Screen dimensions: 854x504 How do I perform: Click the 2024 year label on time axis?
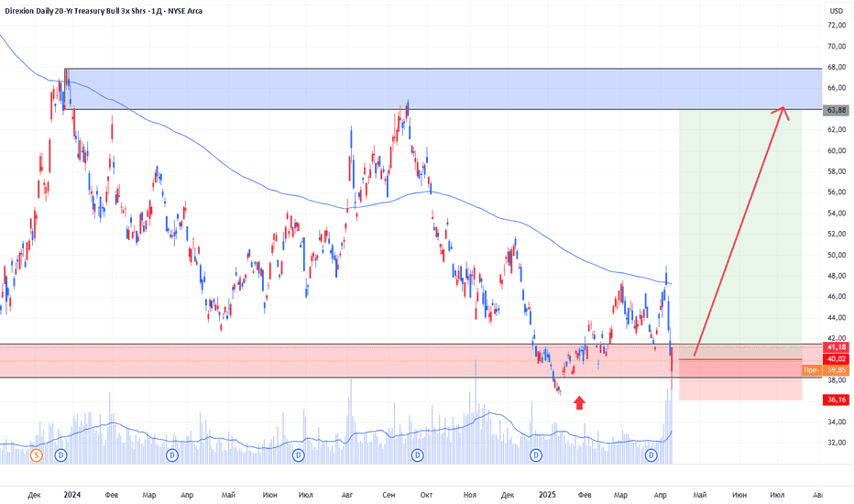point(73,494)
